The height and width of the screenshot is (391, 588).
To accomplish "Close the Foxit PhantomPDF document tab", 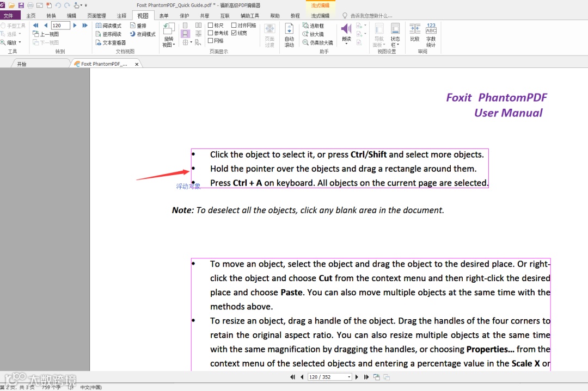I will (x=137, y=64).
